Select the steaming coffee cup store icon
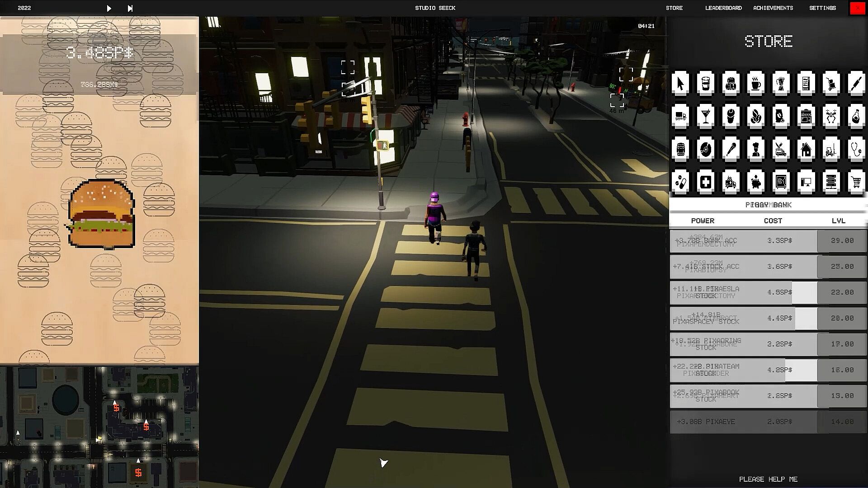The image size is (868, 488). (755, 84)
